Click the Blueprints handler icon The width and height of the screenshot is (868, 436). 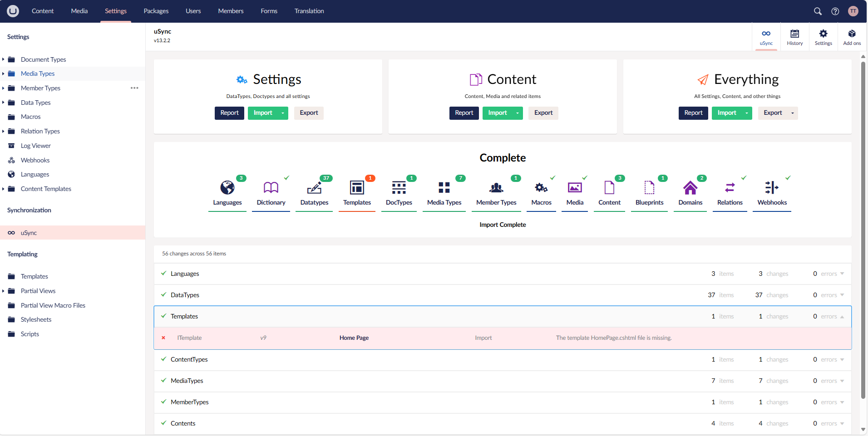pos(649,187)
